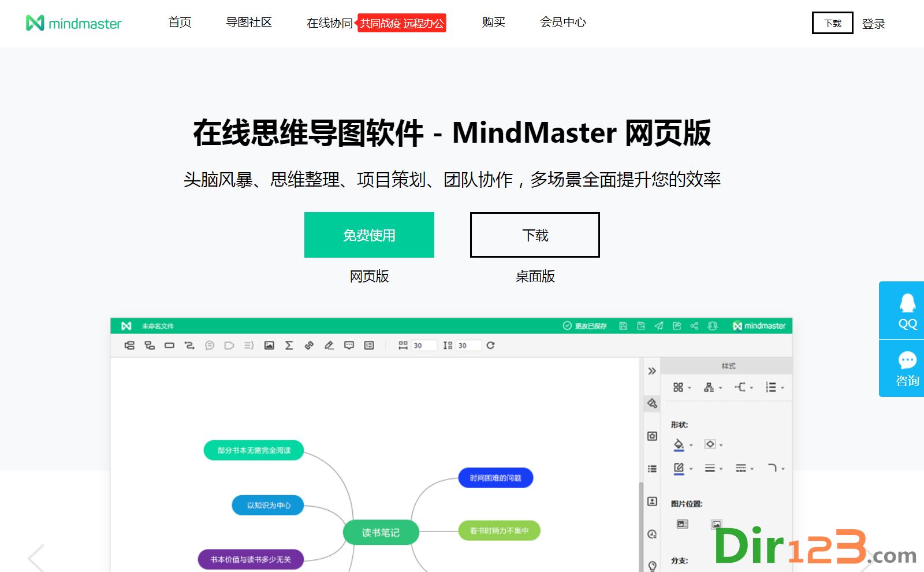
Task: Click the mindmaster logo in the site header
Action: 74,23
